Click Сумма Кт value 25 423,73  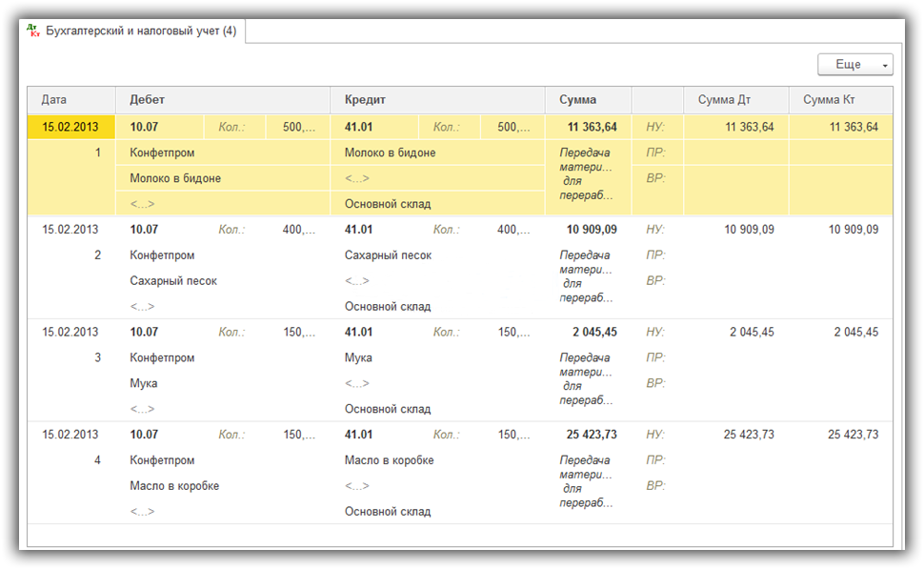pyautogui.click(x=854, y=435)
